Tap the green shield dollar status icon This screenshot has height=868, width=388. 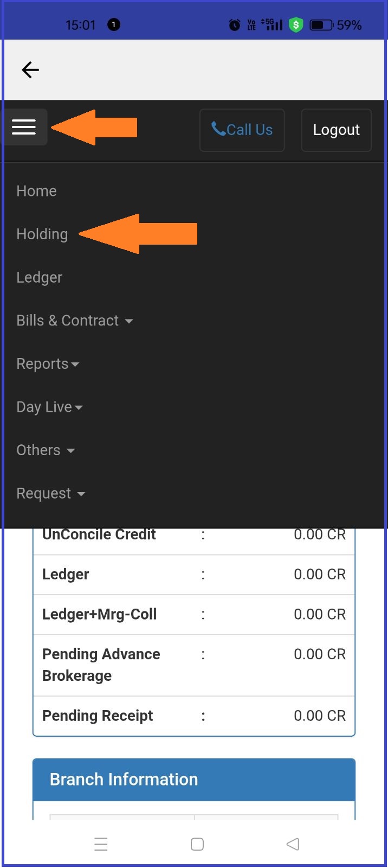point(296,25)
